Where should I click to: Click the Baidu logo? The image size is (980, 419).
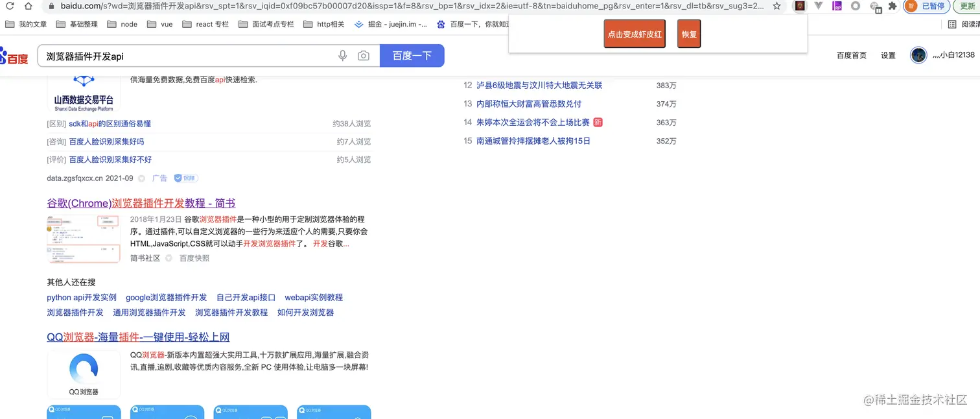(14, 56)
